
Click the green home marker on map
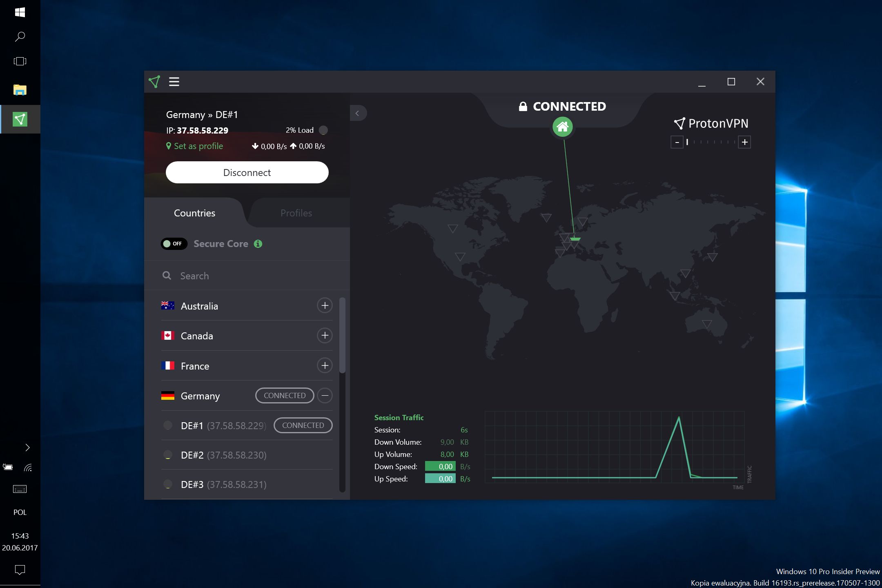coord(562,127)
